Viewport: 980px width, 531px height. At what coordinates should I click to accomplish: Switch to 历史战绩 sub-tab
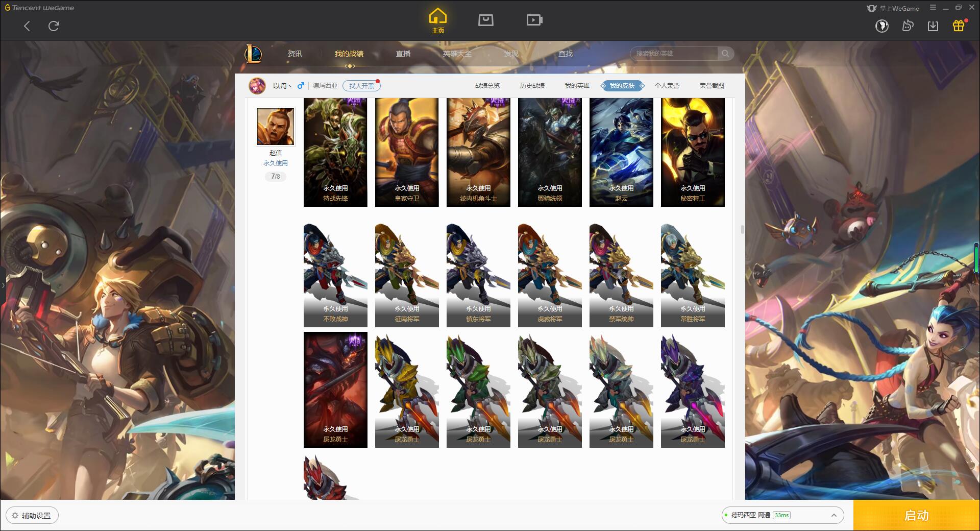(532, 86)
